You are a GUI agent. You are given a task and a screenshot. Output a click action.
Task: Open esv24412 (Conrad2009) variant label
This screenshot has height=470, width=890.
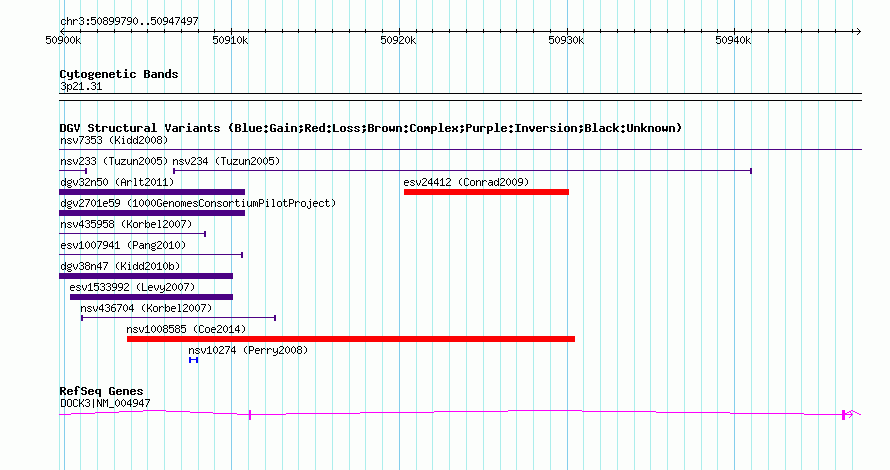pyautogui.click(x=466, y=182)
